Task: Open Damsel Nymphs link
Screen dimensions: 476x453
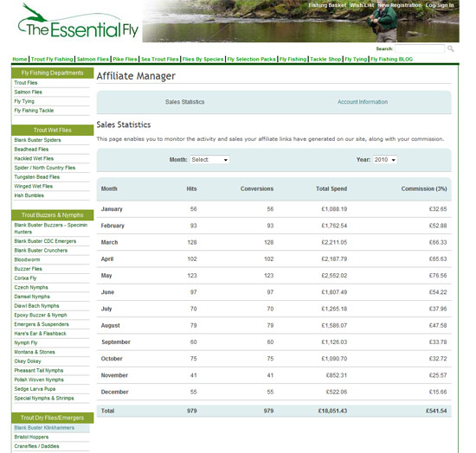Action: 32,297
